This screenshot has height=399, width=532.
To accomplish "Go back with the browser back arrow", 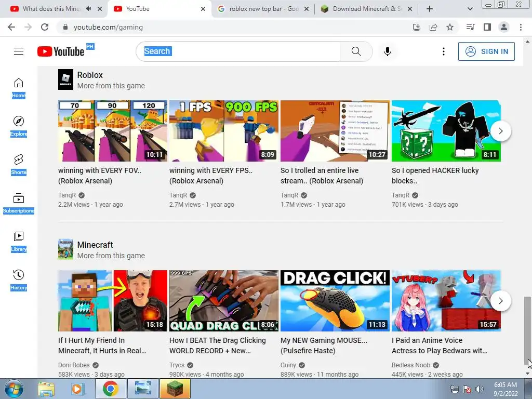I will pyautogui.click(x=11, y=27).
